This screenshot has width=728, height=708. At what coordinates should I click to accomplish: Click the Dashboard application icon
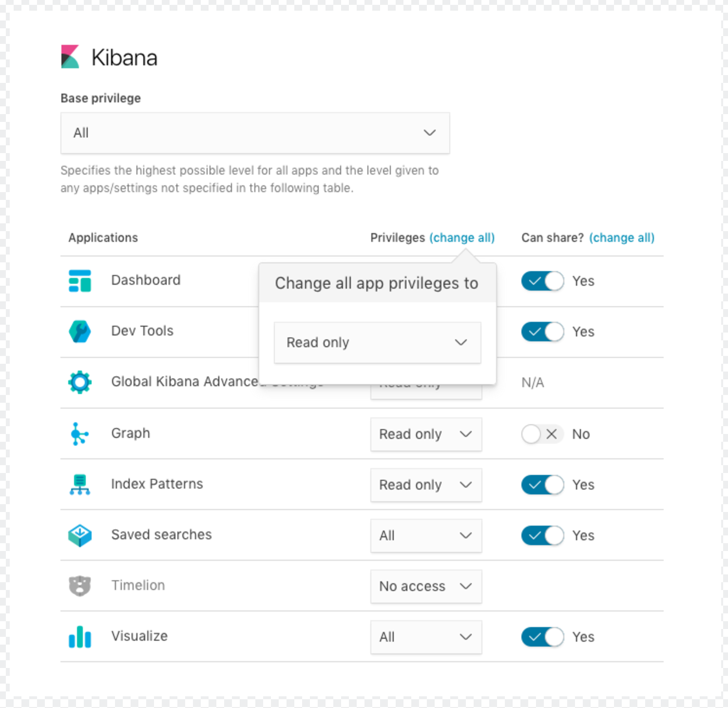(x=79, y=281)
